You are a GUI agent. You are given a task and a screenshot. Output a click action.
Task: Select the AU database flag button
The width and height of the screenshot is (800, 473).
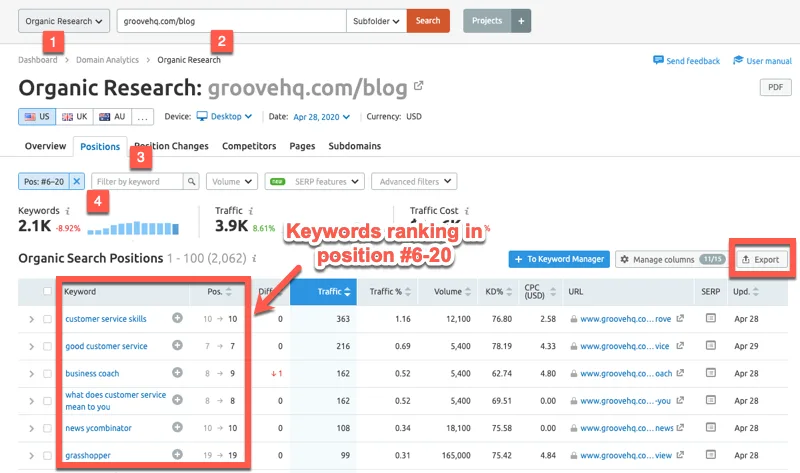click(x=112, y=116)
